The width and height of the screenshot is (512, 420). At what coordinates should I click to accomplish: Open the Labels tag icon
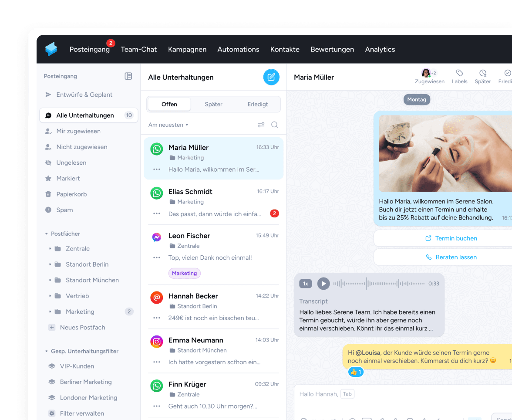pos(459,73)
